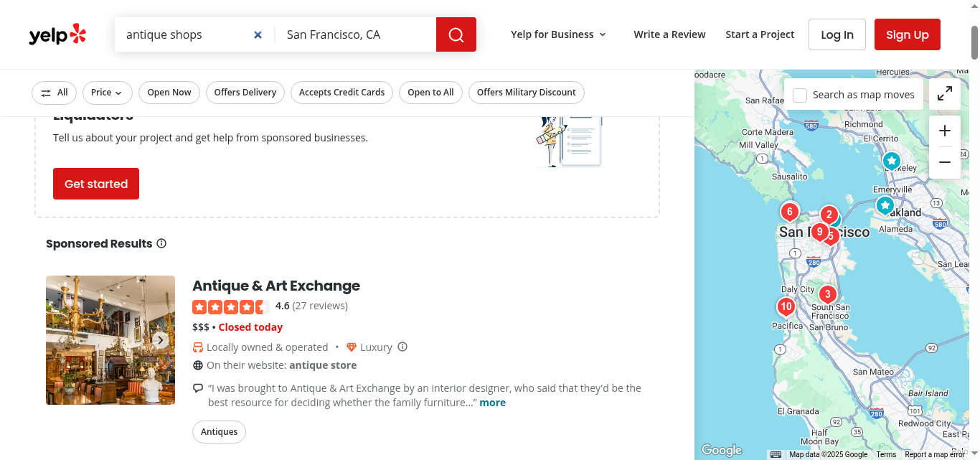Click the Log In button
The image size is (980, 460).
pos(837,34)
